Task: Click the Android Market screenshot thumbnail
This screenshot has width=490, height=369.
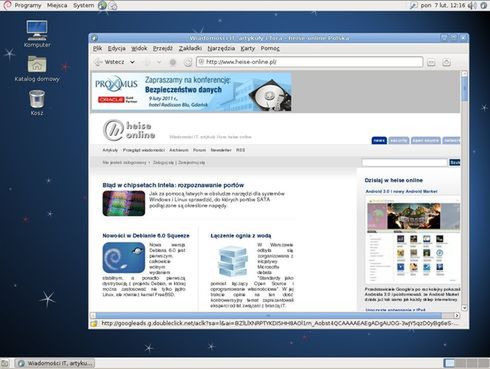Action: click(x=413, y=239)
